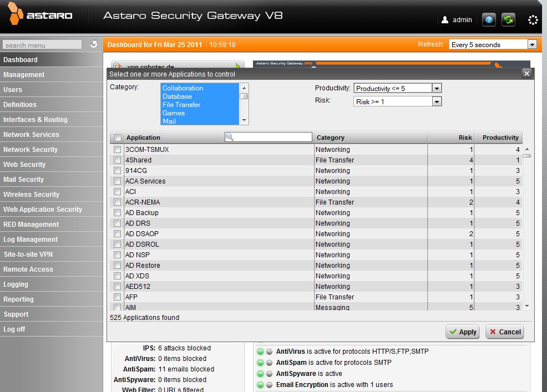Open Network Security menu
Screen dimensions: 547x392
pyautogui.click(x=31, y=150)
